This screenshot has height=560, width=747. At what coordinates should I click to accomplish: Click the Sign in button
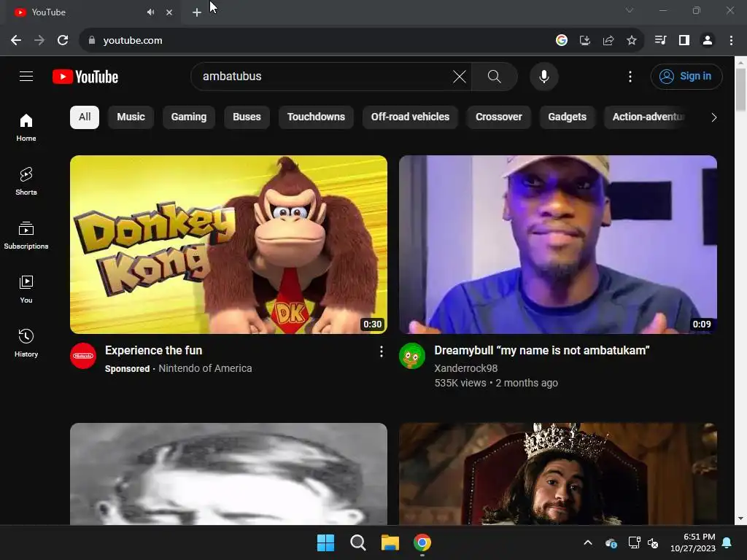(x=686, y=76)
